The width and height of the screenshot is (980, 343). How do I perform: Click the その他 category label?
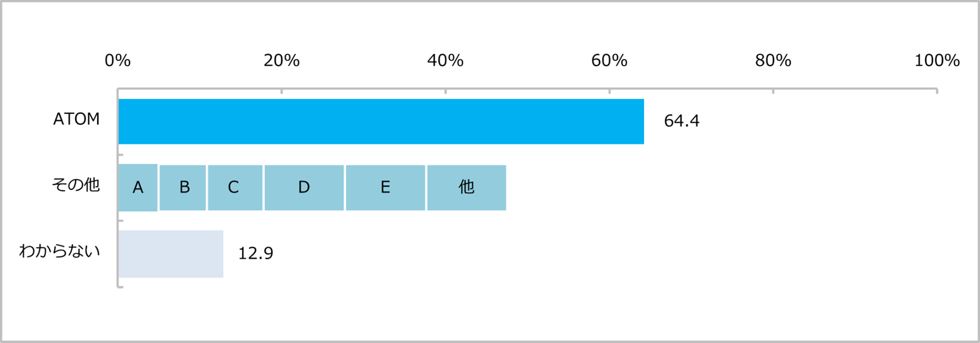pos(76,185)
